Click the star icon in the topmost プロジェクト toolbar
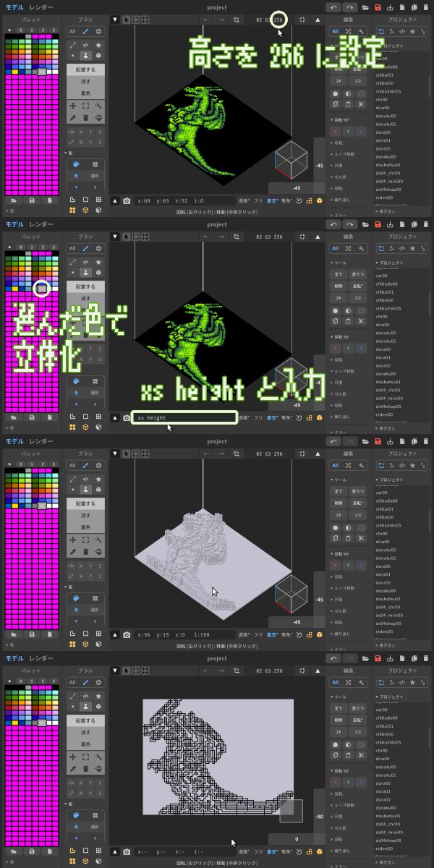434x868 pixels. 412,32
